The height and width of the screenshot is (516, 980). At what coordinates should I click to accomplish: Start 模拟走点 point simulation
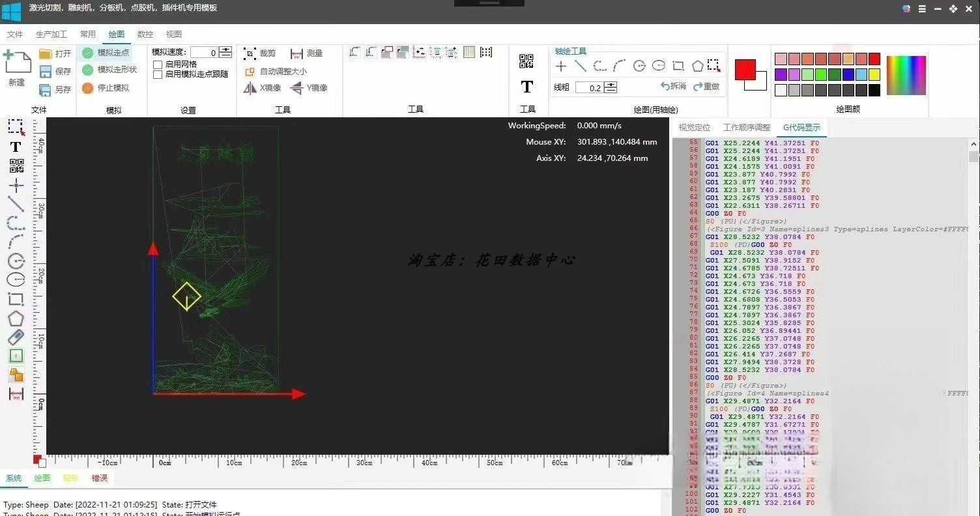106,53
